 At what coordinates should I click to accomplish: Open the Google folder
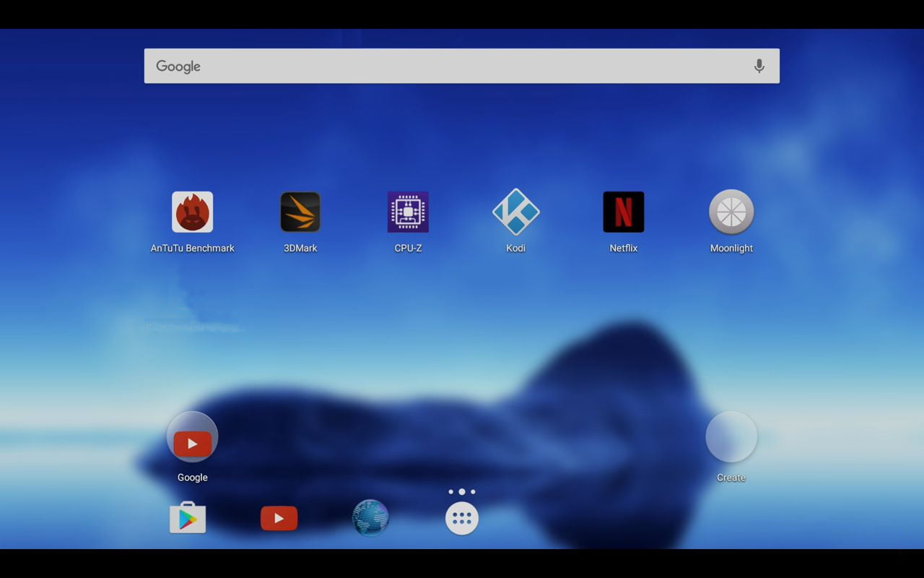(192, 437)
